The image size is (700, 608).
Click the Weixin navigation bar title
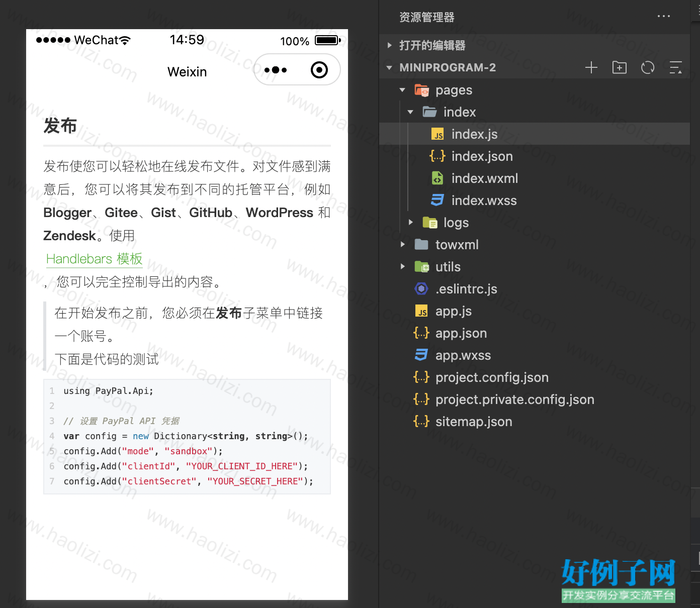click(187, 72)
